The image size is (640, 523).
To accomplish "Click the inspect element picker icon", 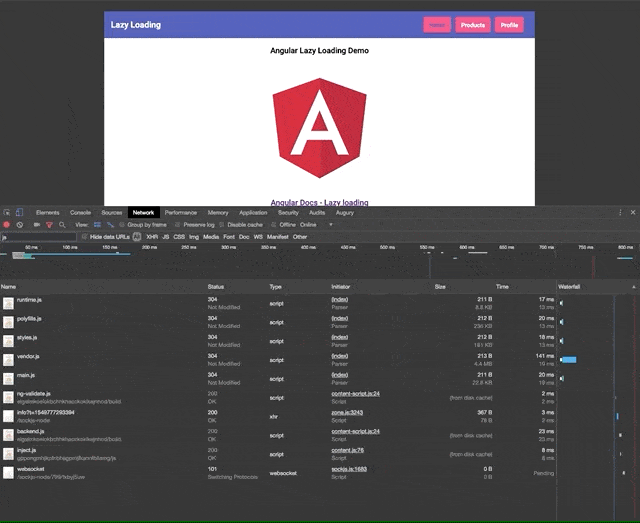I will 7,213.
